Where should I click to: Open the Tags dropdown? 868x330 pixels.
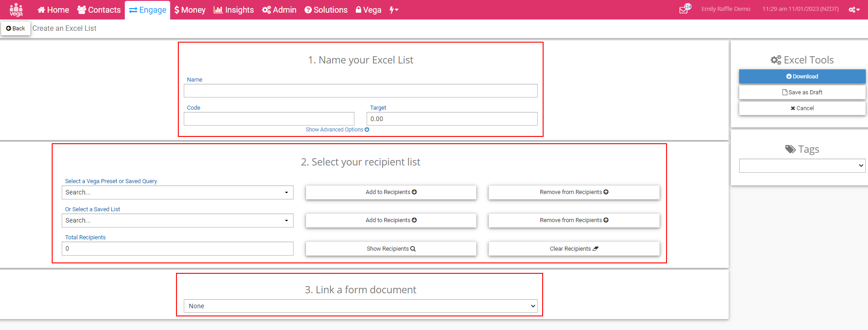[x=802, y=166]
